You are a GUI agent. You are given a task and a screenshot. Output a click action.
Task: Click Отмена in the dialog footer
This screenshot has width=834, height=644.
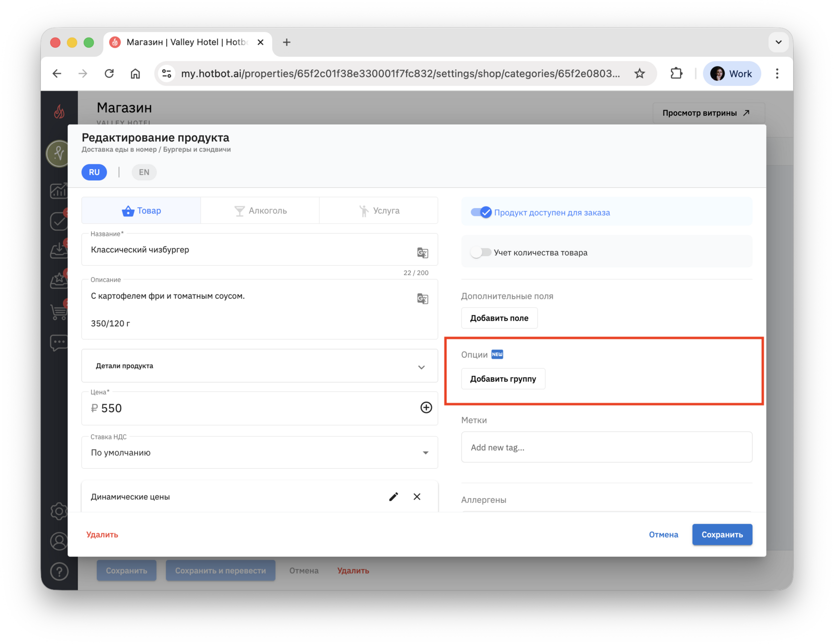tap(664, 535)
